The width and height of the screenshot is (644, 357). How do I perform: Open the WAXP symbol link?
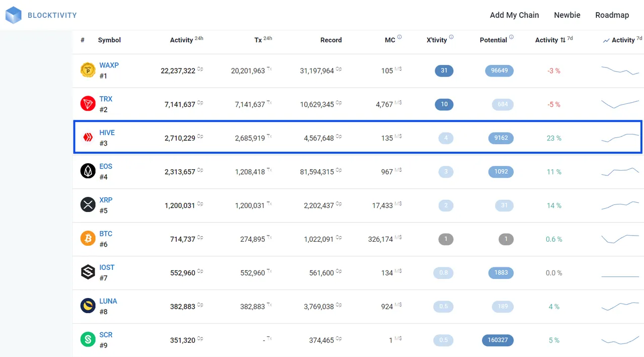pos(109,65)
